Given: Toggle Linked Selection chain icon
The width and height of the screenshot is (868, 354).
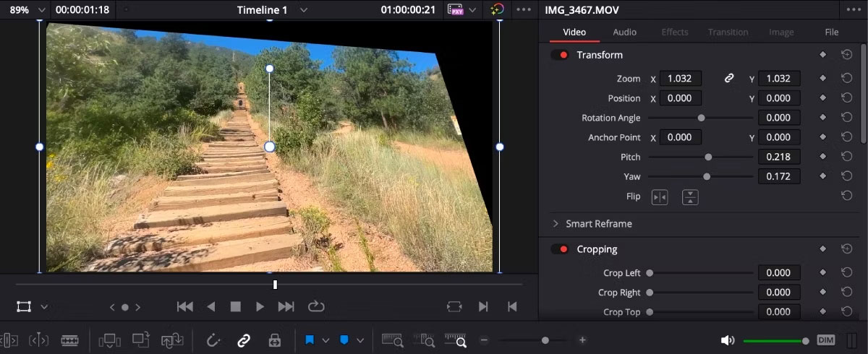Looking at the screenshot, I should click(244, 340).
